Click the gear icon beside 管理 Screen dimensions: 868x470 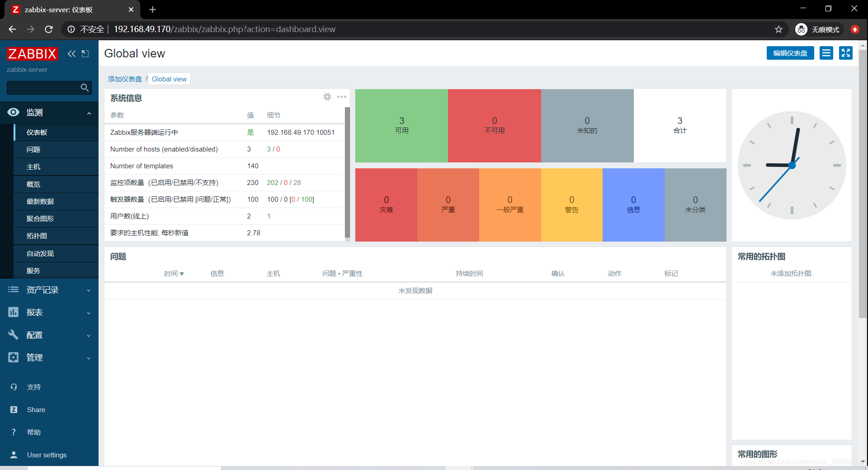tap(14, 357)
